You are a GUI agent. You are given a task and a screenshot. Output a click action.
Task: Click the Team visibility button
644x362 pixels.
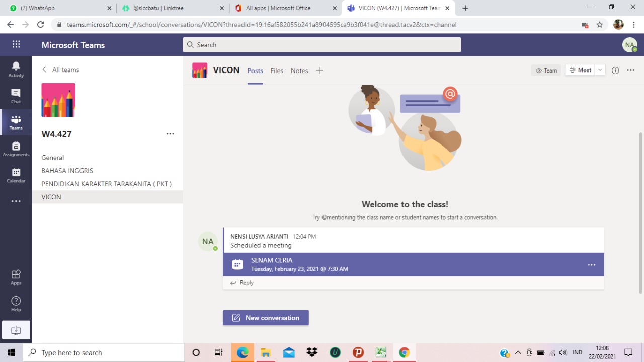546,70
